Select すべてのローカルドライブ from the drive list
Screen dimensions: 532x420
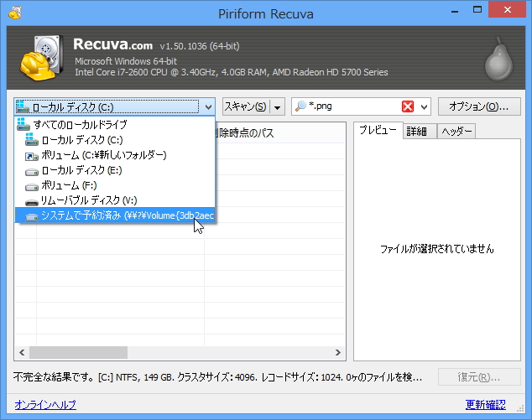pos(115,125)
